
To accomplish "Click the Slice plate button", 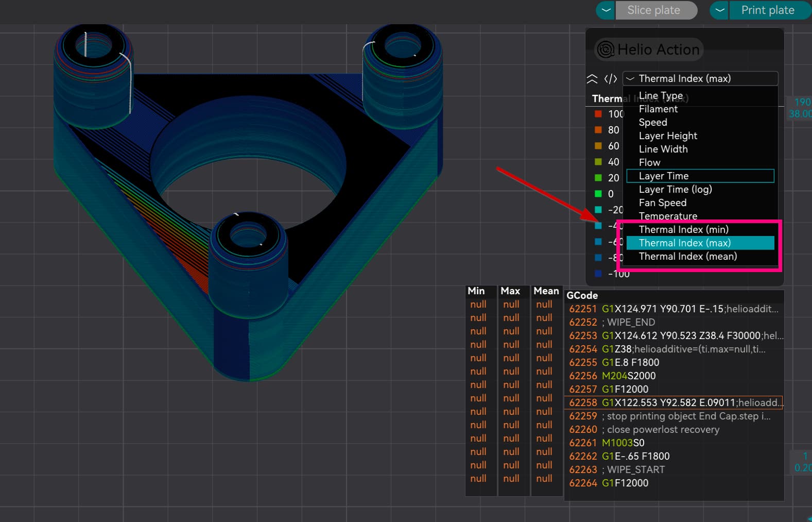I will pyautogui.click(x=653, y=10).
